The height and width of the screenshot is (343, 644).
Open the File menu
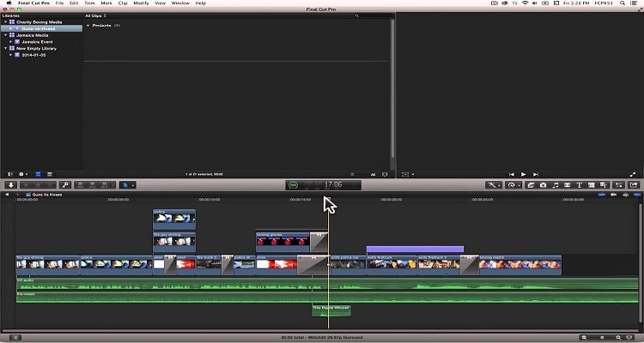[x=59, y=3]
